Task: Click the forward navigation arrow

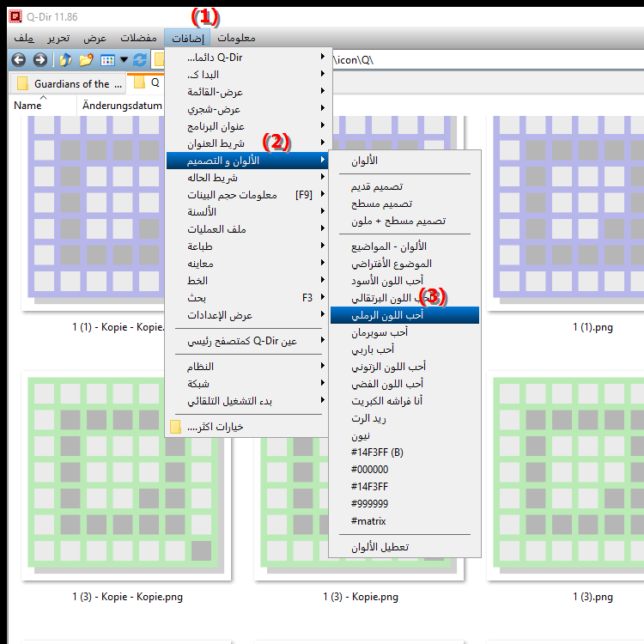Action: click(x=39, y=60)
